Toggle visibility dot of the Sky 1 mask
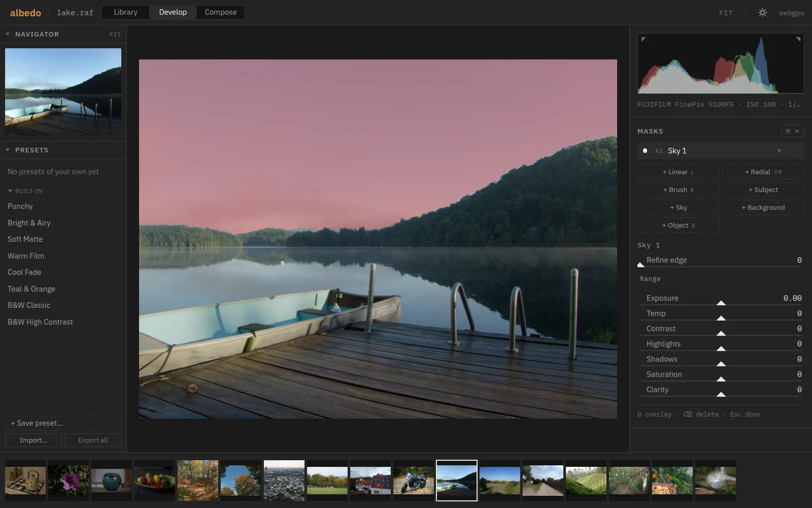 [645, 151]
